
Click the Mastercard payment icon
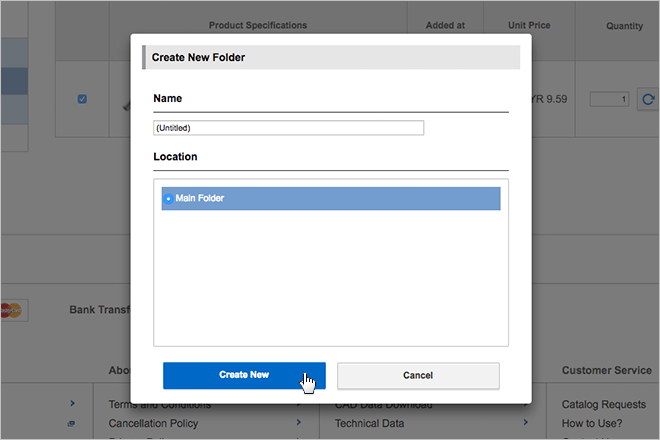12,310
